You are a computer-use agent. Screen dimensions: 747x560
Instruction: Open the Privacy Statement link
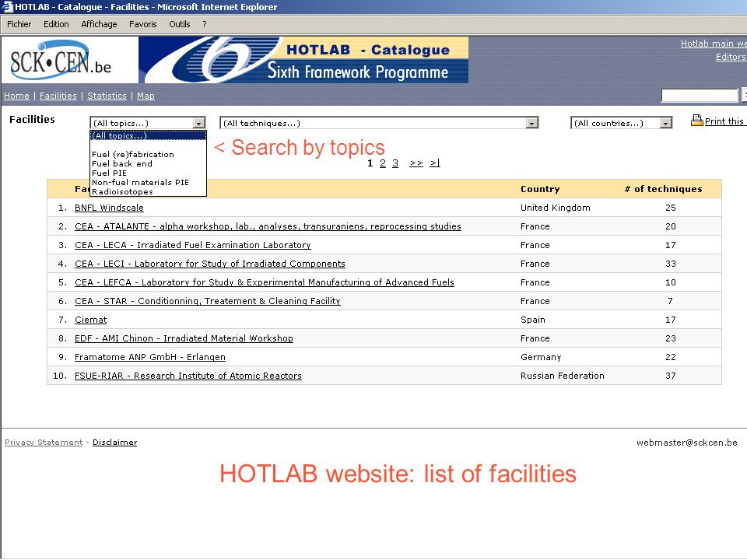pos(44,442)
